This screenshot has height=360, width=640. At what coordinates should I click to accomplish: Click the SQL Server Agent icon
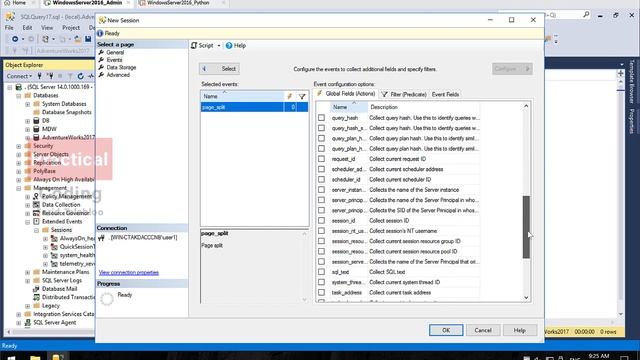click(28, 322)
